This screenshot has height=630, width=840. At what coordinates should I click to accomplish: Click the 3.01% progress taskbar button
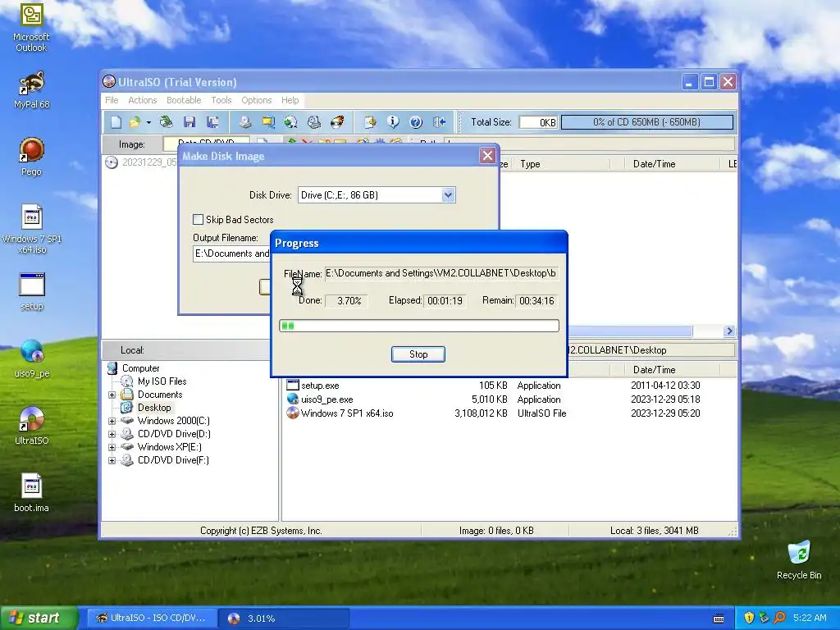[x=284, y=619]
